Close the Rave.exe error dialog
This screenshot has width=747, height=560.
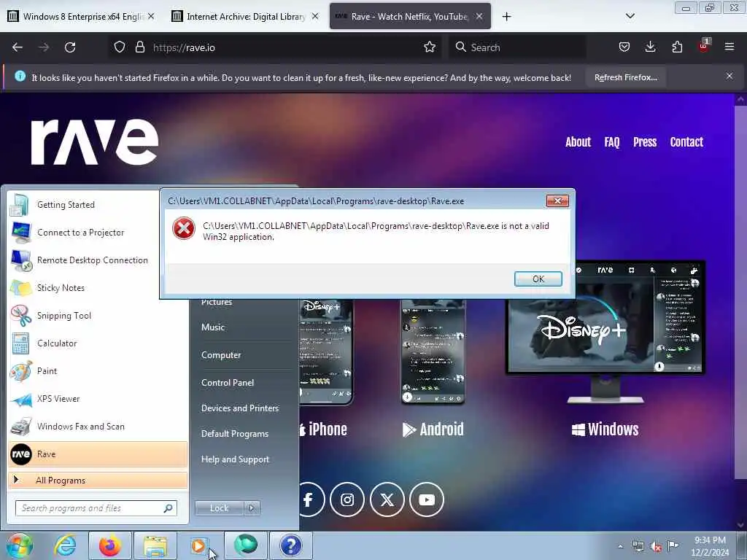pyautogui.click(x=557, y=201)
